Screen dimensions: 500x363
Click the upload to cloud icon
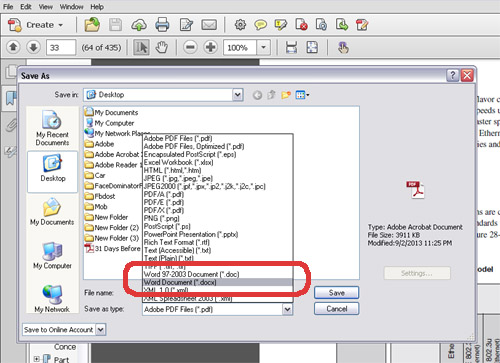click(139, 25)
